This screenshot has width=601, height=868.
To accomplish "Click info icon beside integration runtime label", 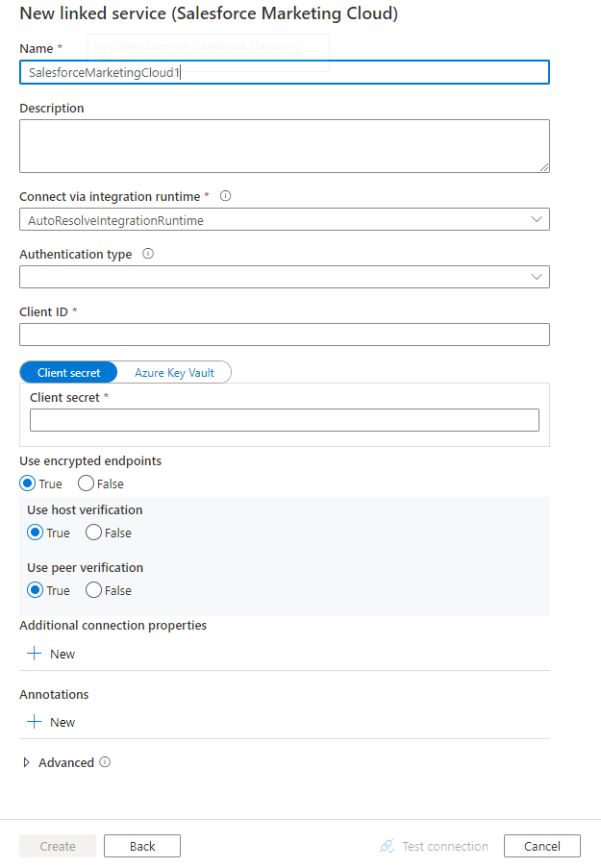I will (x=226, y=196).
